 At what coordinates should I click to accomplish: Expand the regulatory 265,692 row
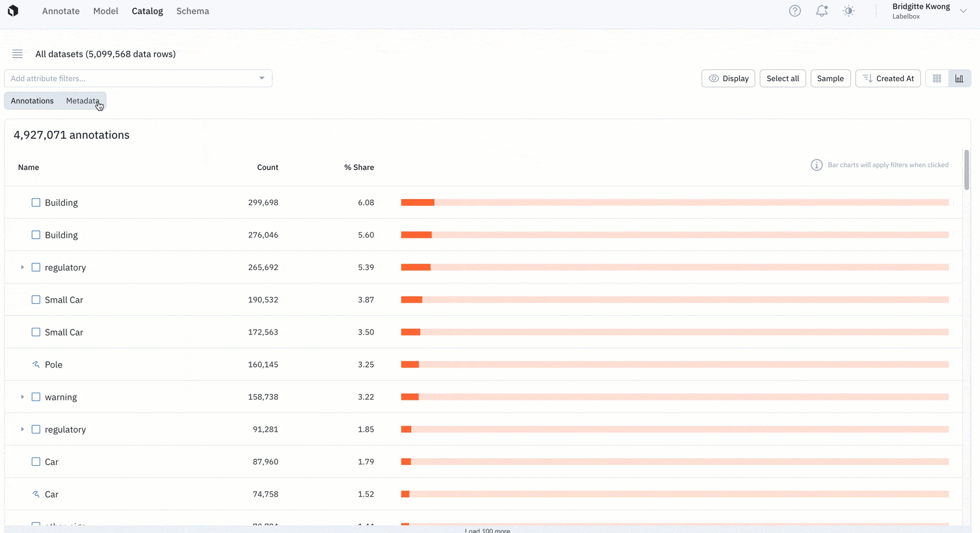(22, 267)
